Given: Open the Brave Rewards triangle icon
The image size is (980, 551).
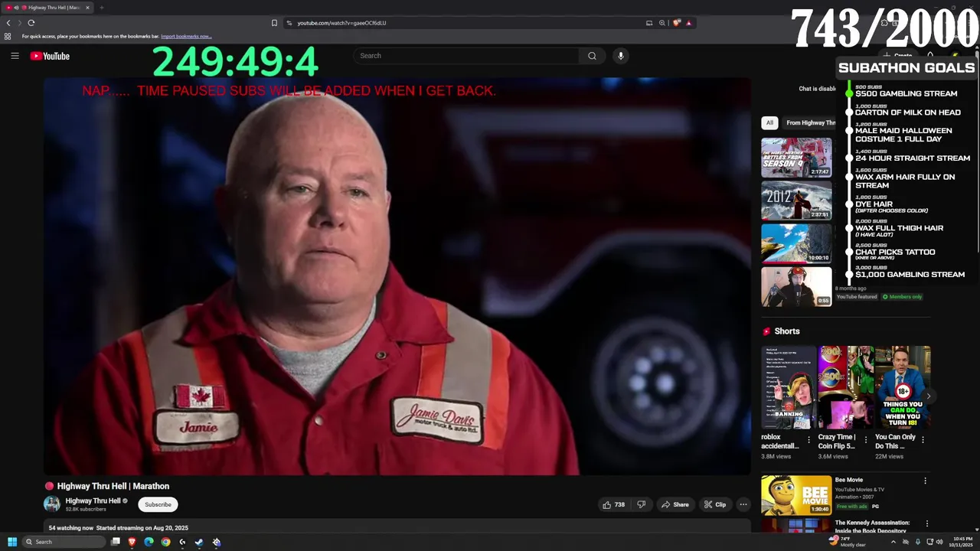Looking at the screenshot, I should (688, 23).
